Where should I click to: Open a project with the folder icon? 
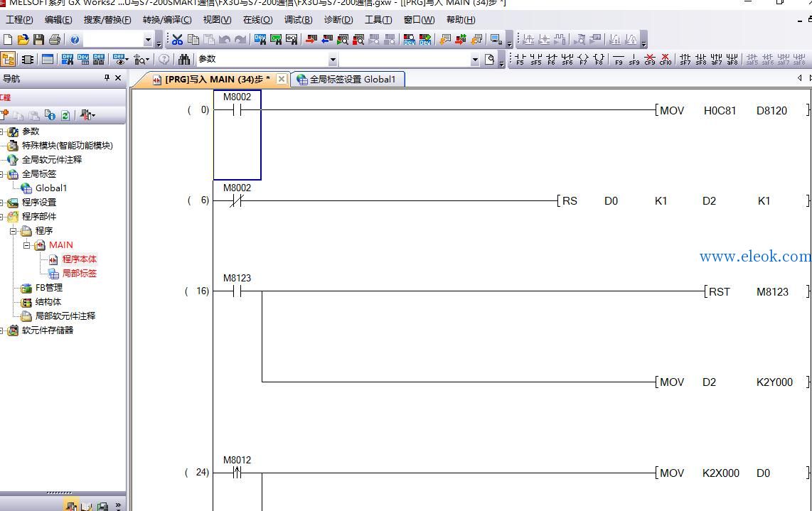(x=23, y=39)
